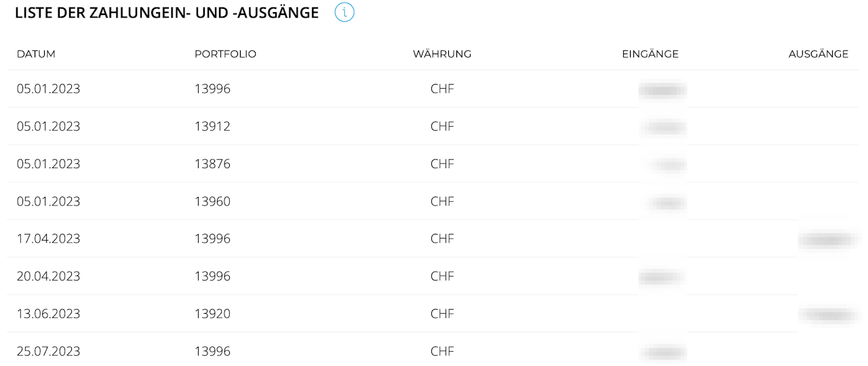Click the date 17.04.2023
Screen dimensions: 868x366
click(48, 239)
